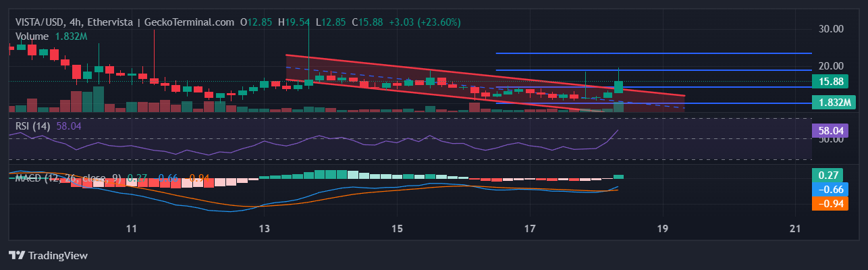
Task: Select the Volume indicator legend label
Action: [x=32, y=36]
